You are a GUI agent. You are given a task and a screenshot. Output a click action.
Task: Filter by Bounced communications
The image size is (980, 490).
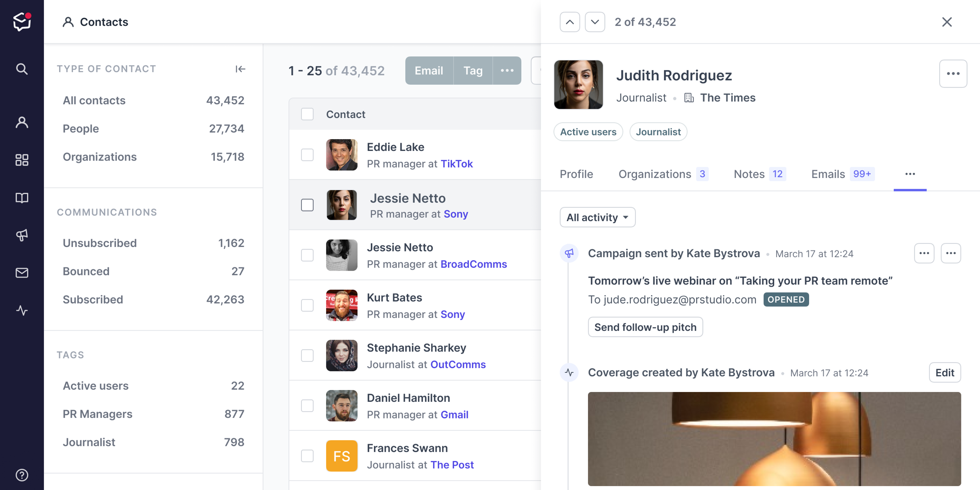(86, 271)
